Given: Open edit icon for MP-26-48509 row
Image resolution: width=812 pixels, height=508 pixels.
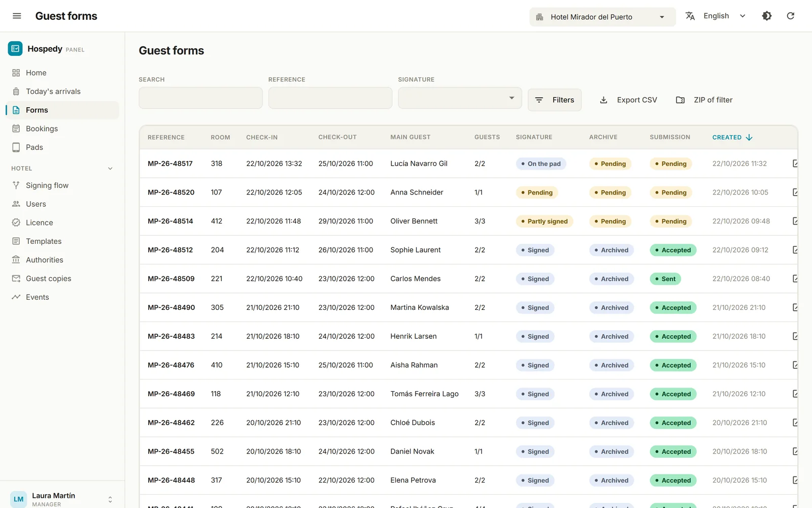Looking at the screenshot, I should pyautogui.click(x=795, y=279).
